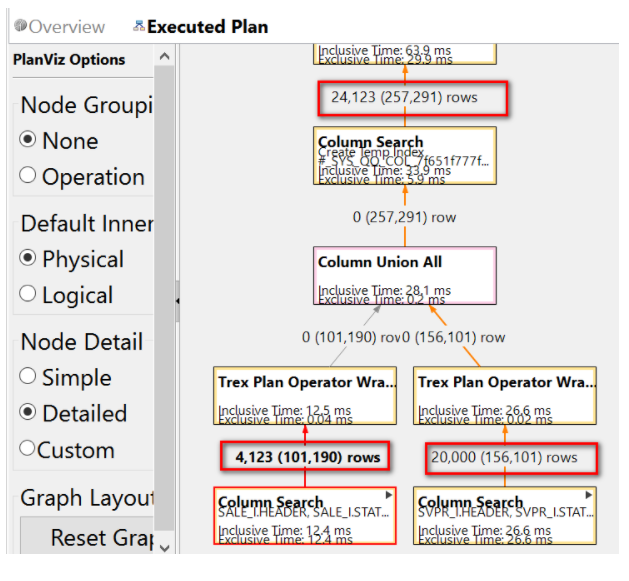Select Column Search Create Temp Index node
Screen dimensions: 629x581
point(405,156)
